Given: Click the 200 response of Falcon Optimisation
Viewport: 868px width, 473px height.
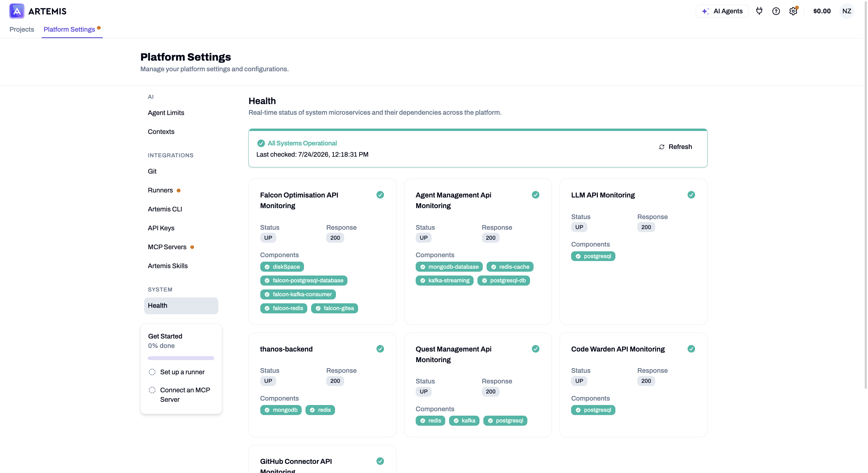Looking at the screenshot, I should click(335, 238).
